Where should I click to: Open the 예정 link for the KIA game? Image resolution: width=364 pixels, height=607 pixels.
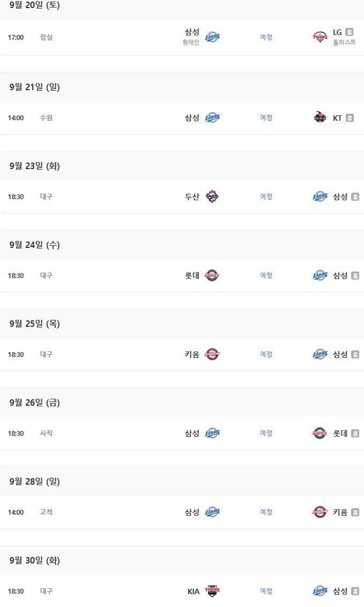click(x=266, y=591)
